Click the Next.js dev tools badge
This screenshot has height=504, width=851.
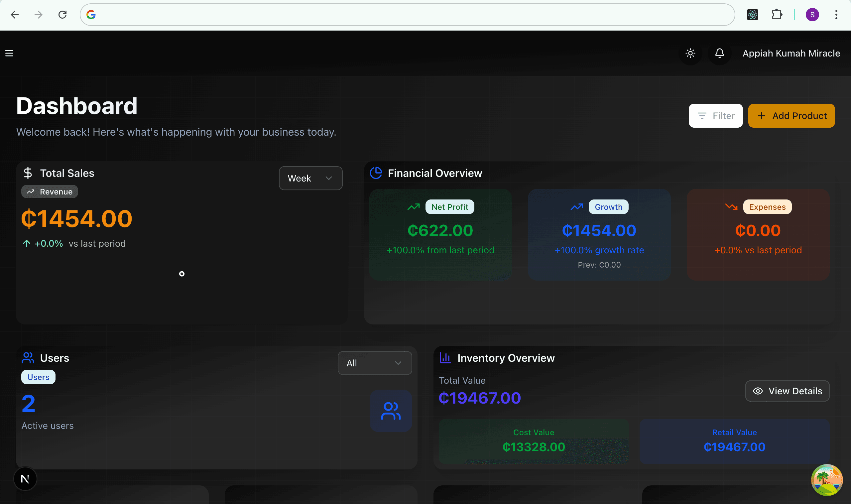click(25, 478)
